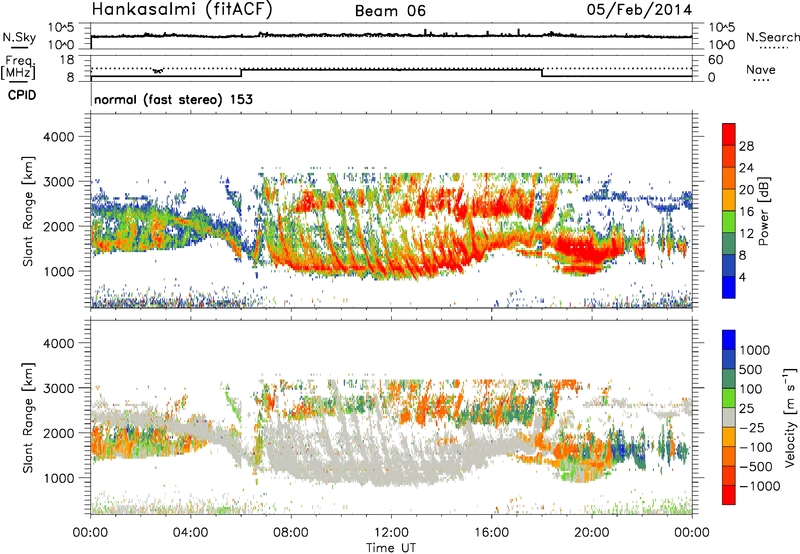Click the grey swatch of the Velocity colorbar
Viewport: 800px width, 554px height.
(729, 417)
